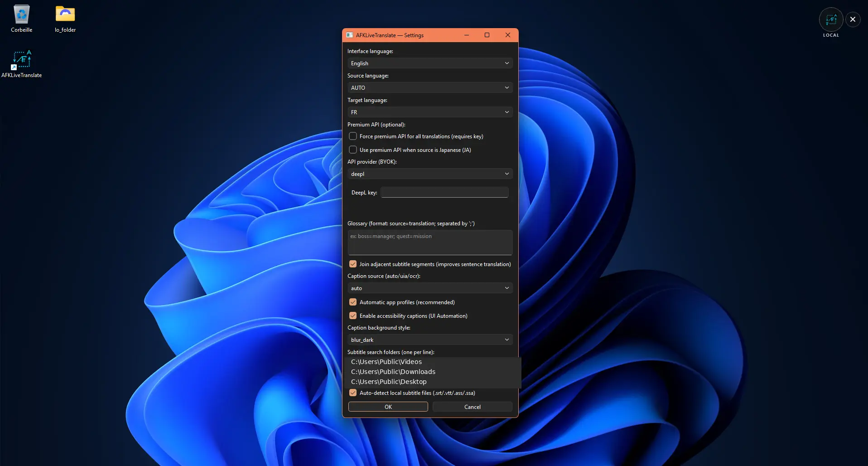Minimize the Settings window
Image resolution: width=868 pixels, height=466 pixels.
click(x=467, y=35)
